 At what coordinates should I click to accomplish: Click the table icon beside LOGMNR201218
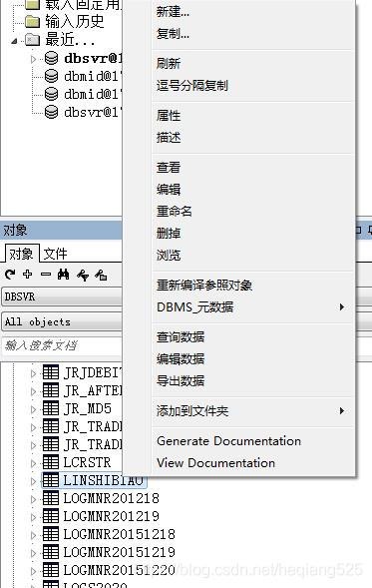point(51,498)
